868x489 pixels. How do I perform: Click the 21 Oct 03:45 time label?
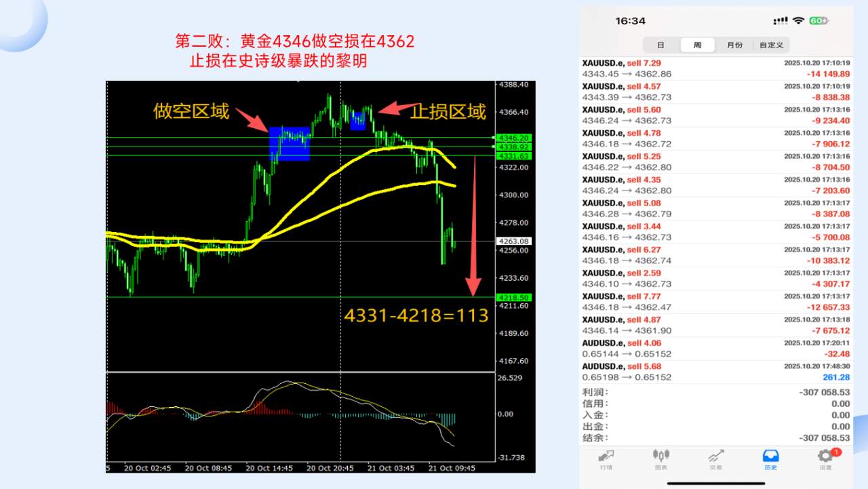(x=391, y=468)
